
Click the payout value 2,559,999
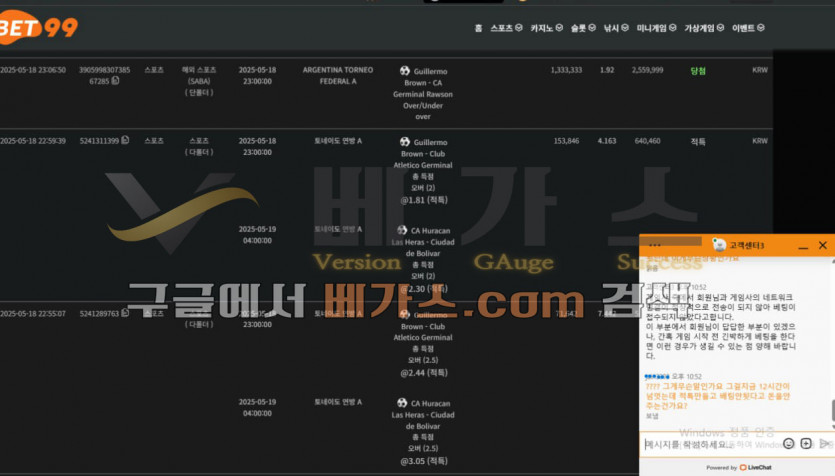648,70
